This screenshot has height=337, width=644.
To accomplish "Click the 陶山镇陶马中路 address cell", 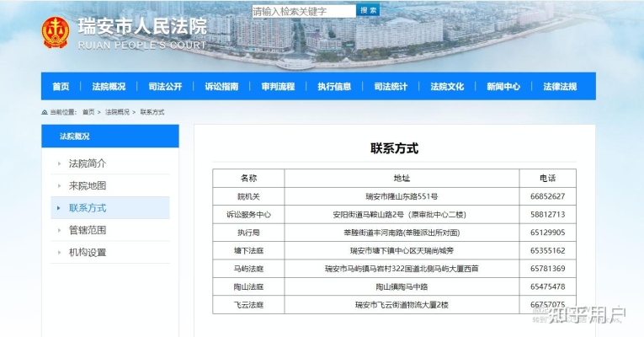I will [x=402, y=286].
